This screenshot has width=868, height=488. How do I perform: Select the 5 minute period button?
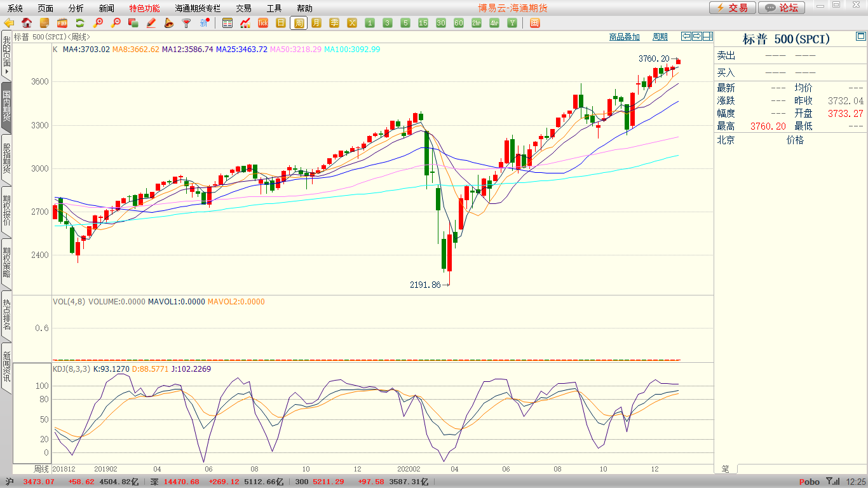tap(405, 23)
